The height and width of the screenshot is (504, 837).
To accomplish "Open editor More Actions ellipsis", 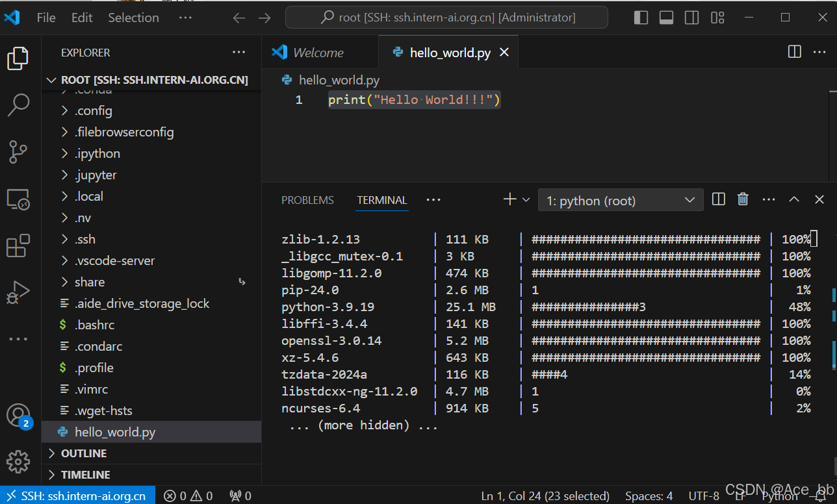I will click(x=819, y=52).
